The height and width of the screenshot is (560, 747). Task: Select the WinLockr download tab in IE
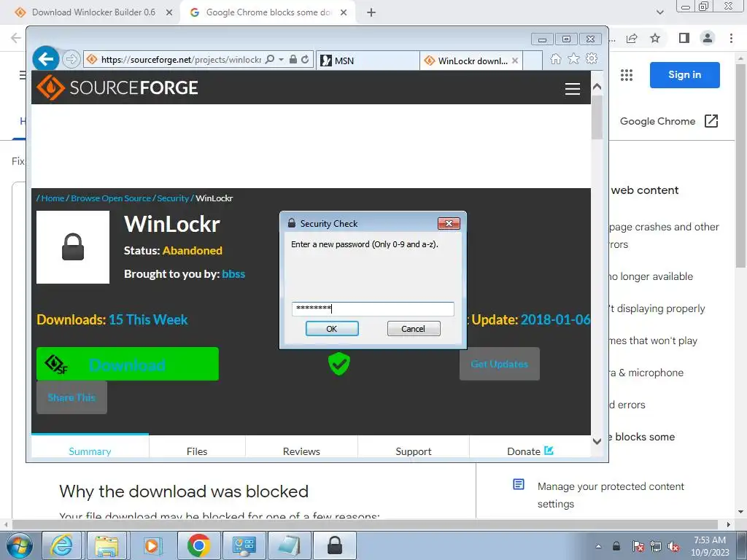pyautogui.click(x=472, y=61)
